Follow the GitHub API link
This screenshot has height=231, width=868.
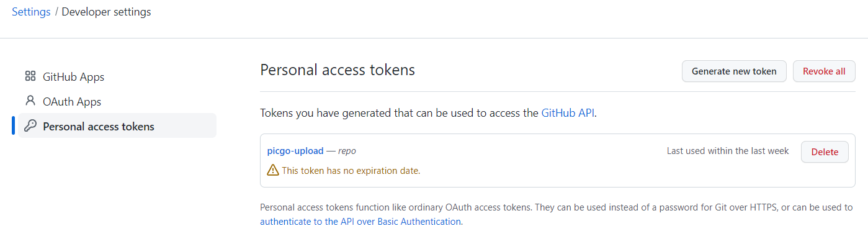click(568, 113)
